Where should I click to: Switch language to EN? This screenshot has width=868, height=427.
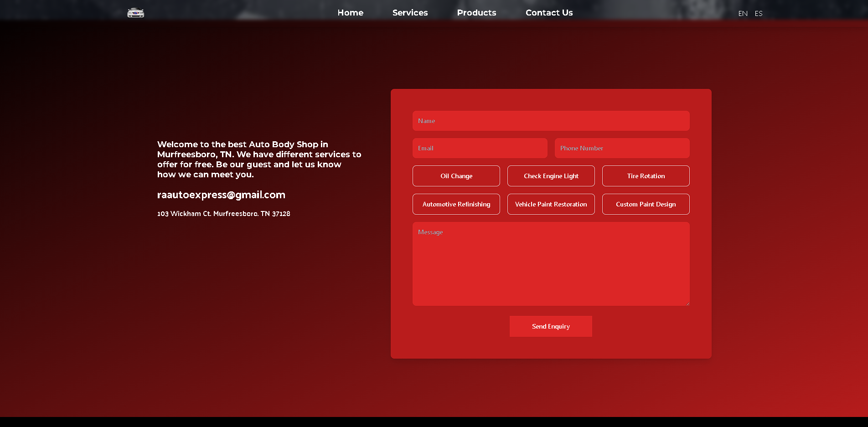[743, 14]
